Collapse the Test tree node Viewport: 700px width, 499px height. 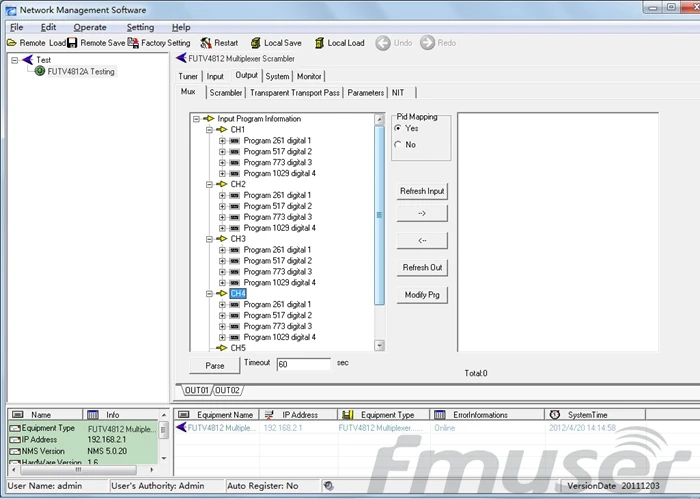click(x=15, y=60)
